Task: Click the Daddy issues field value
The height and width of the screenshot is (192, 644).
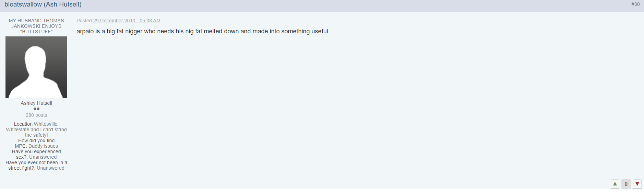Action: [x=43, y=146]
